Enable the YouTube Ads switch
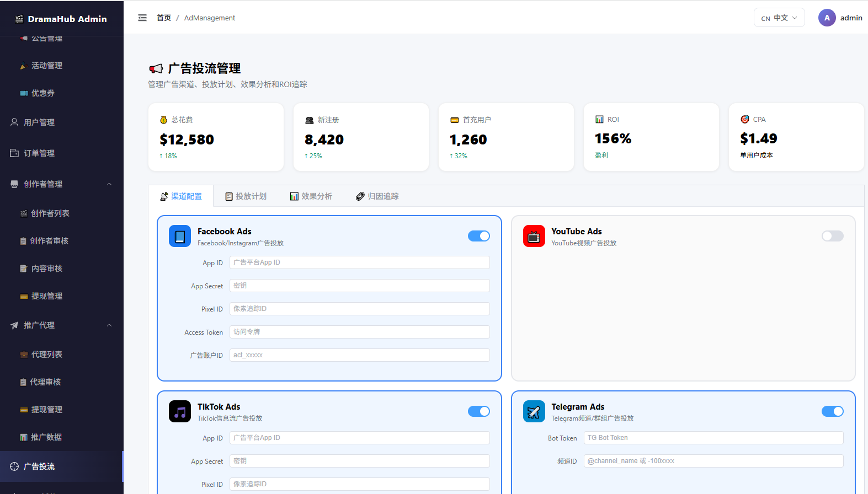 (833, 236)
